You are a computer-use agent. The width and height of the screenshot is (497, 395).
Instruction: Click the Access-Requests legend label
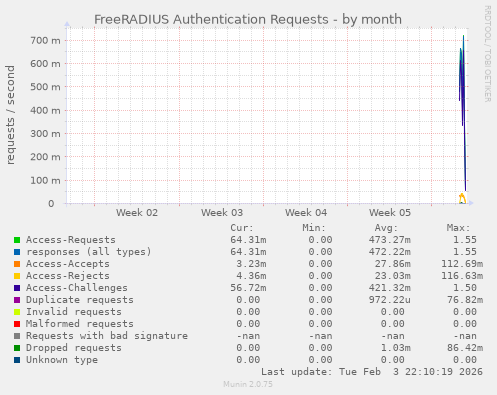click(x=71, y=240)
